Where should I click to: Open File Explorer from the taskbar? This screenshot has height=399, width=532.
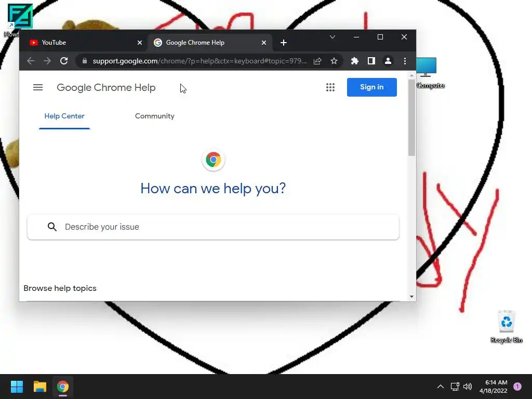coord(39,387)
